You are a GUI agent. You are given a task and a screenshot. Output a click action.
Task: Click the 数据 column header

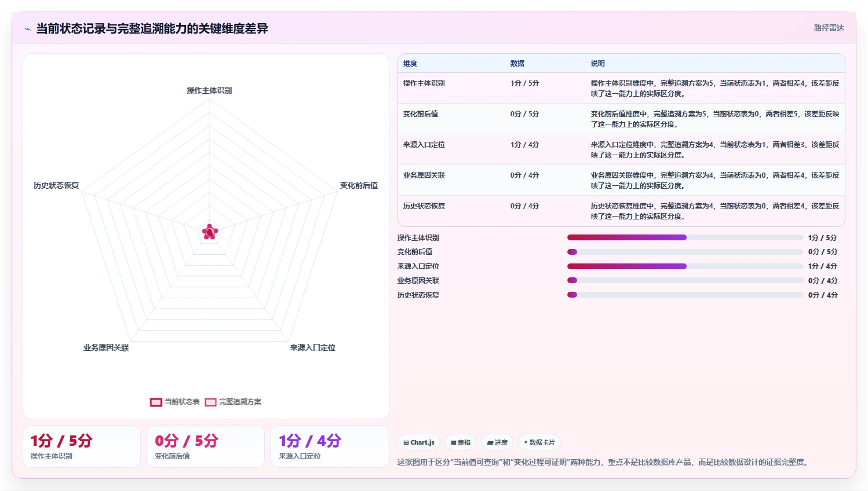click(x=517, y=64)
